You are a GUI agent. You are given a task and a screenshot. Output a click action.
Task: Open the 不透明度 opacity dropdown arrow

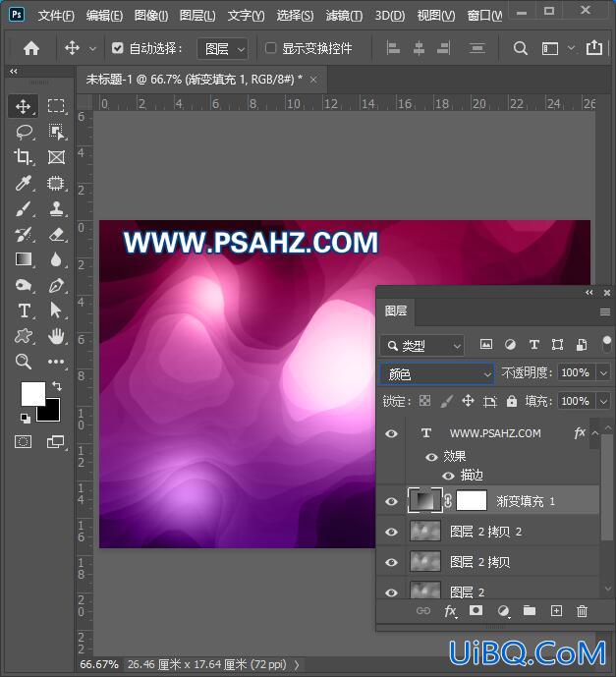[x=603, y=372]
